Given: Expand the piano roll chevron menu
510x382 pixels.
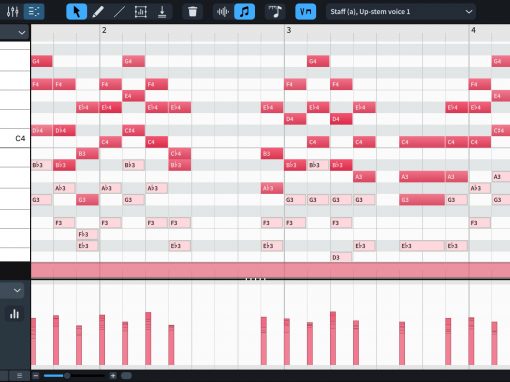Looking at the screenshot, I should coord(22,33).
